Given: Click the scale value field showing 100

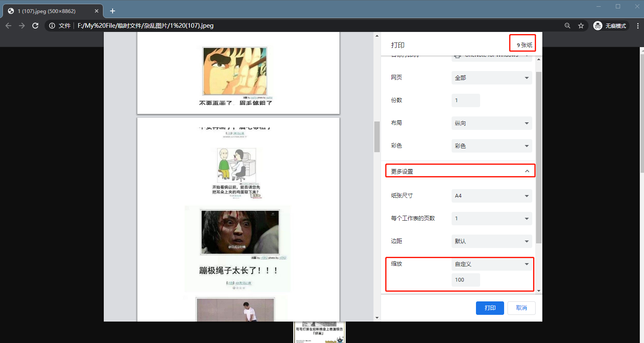Looking at the screenshot, I should [x=465, y=280].
